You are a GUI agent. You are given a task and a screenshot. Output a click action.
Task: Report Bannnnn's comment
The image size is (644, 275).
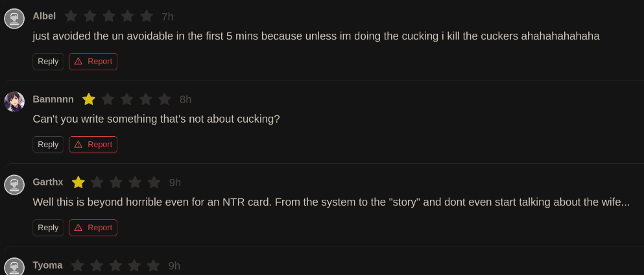pos(93,145)
